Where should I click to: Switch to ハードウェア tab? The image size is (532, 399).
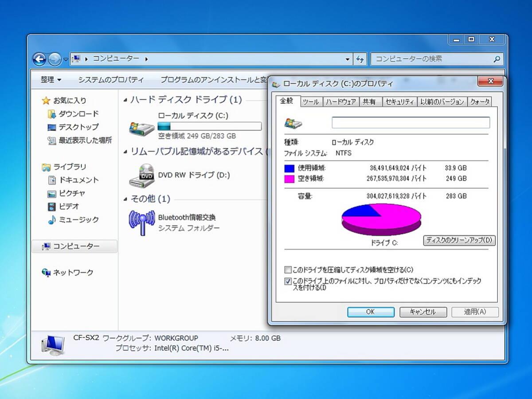click(x=341, y=102)
